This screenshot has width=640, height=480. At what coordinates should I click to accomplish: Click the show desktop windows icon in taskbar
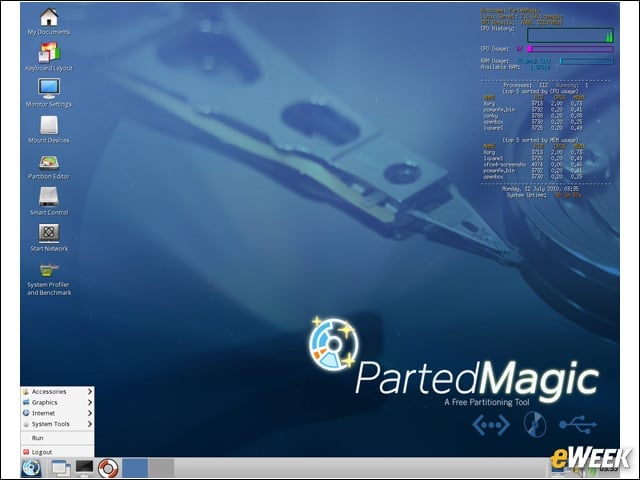[61, 468]
